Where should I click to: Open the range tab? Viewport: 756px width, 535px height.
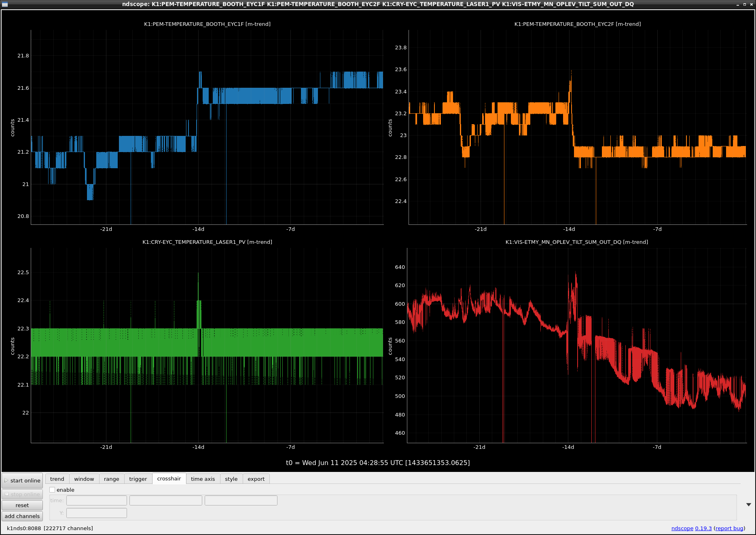click(111, 479)
